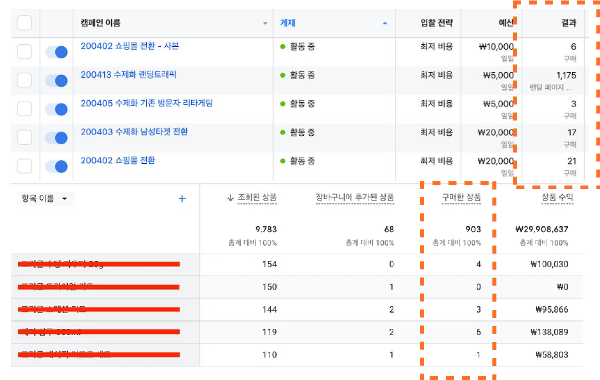Click the 예산 column header
The width and height of the screenshot is (600, 380).
(505, 23)
